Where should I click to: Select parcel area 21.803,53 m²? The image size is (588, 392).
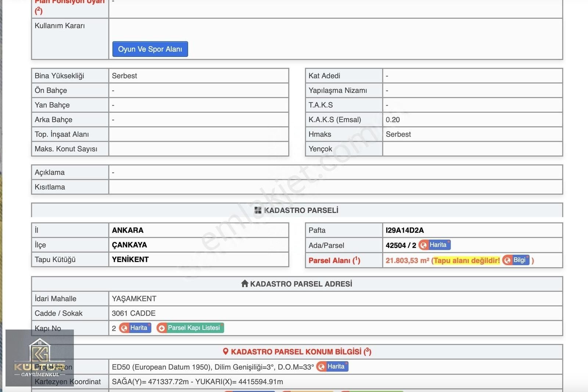[408, 260]
